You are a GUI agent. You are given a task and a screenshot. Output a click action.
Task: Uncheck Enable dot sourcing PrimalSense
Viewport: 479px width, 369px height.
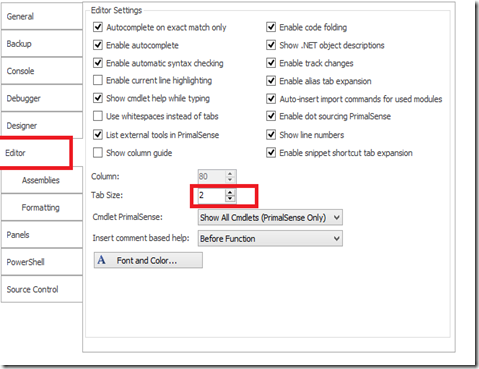point(271,116)
